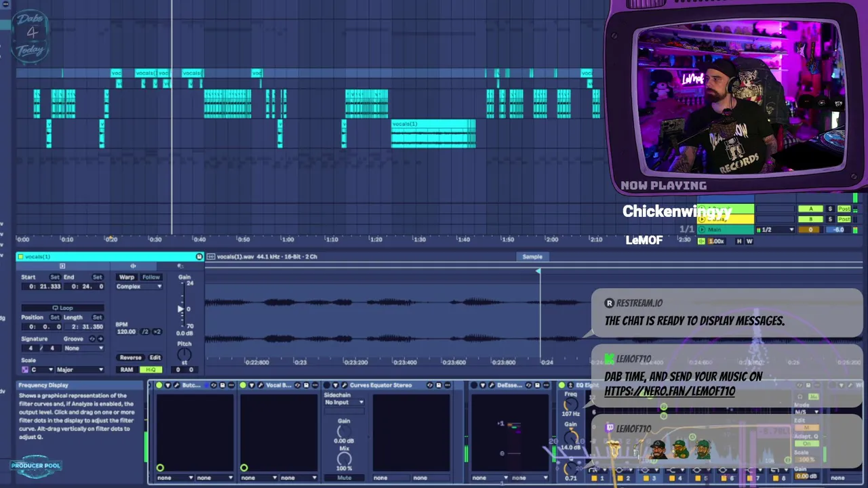Click the hot-swap icon on DeEsse... device

click(x=528, y=385)
